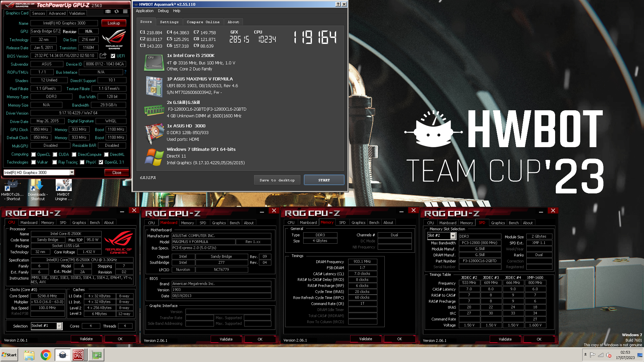Open the Sensors tab in GPU-Z
Image resolution: width=644 pixels, height=362 pixels.
pos(39,13)
